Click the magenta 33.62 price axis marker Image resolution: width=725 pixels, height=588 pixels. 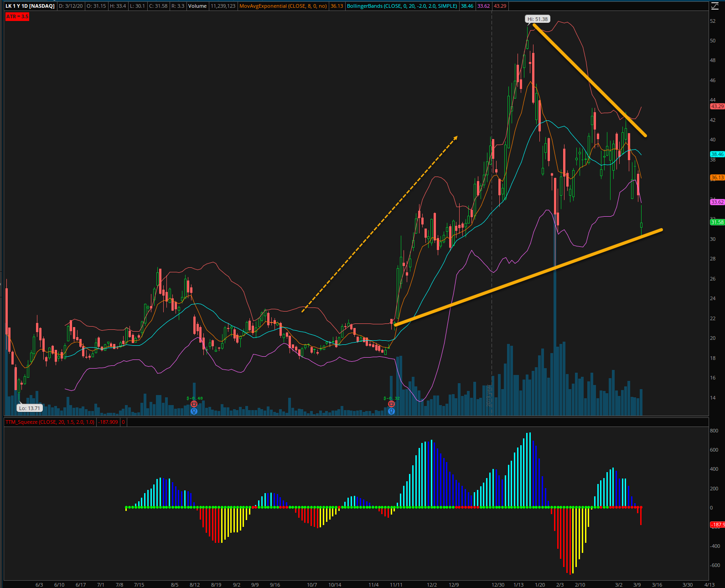click(x=717, y=202)
